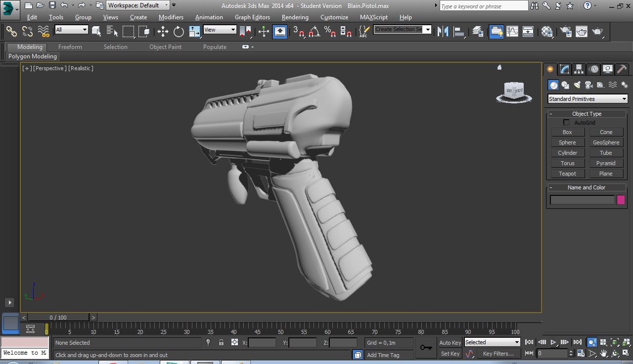Viewport: 633px width, 364px height.
Task: Select the Pan View hand tool
Action: click(x=604, y=353)
